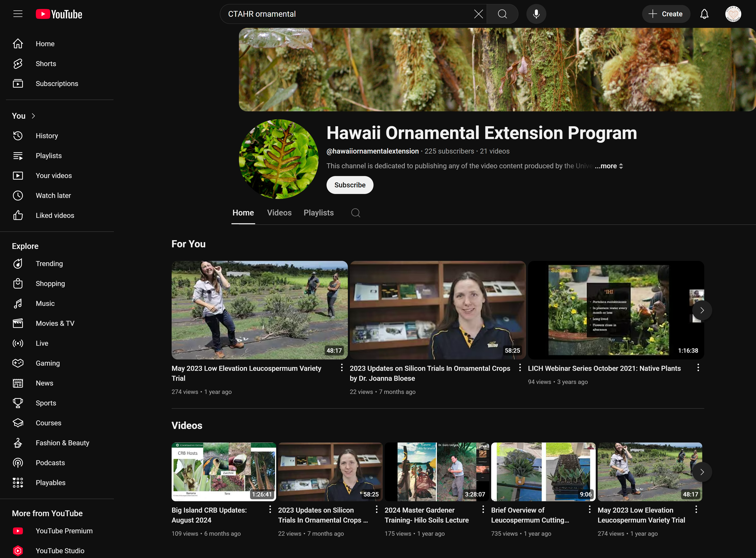Open title 'Big Island CRB Updates: August 2024'
756x558 pixels.
pos(209,515)
